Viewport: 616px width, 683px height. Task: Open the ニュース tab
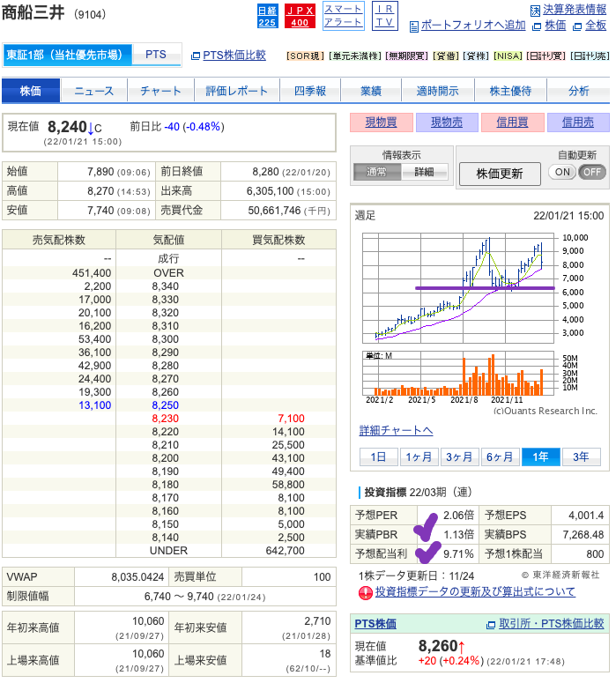(x=93, y=91)
